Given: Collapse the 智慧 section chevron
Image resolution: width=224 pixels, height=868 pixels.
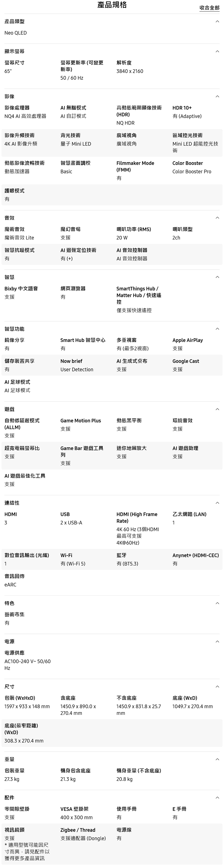Looking at the screenshot, I should (217, 277).
